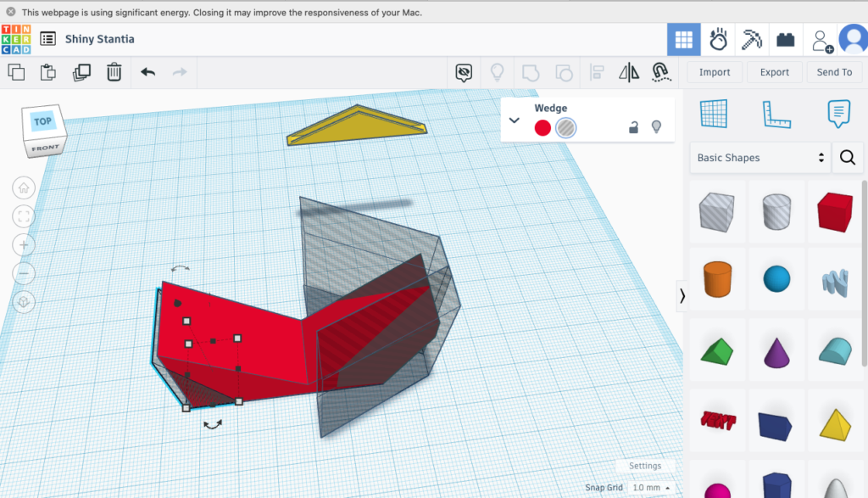Open the Notes tool
Image resolution: width=868 pixels, height=498 pixels.
838,113
